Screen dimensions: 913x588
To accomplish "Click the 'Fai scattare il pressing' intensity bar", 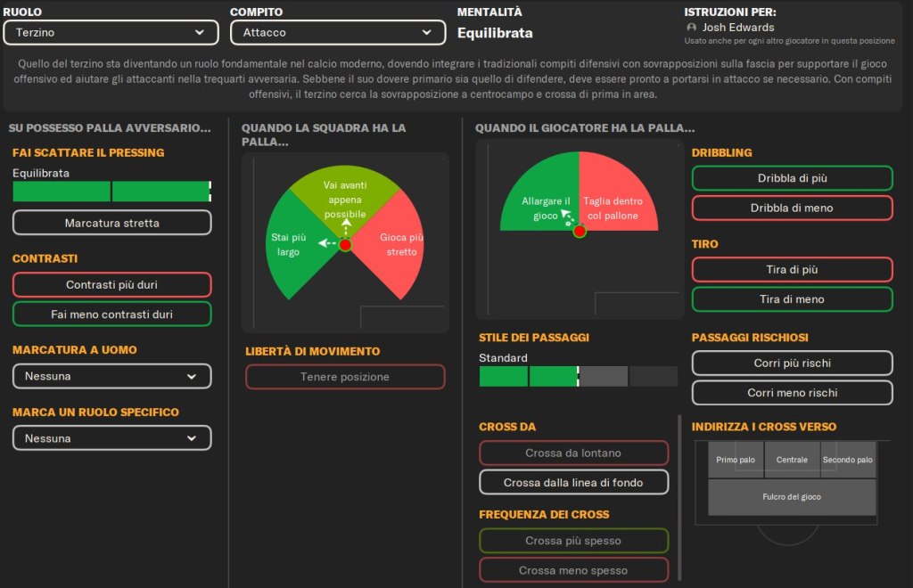I will [111, 192].
